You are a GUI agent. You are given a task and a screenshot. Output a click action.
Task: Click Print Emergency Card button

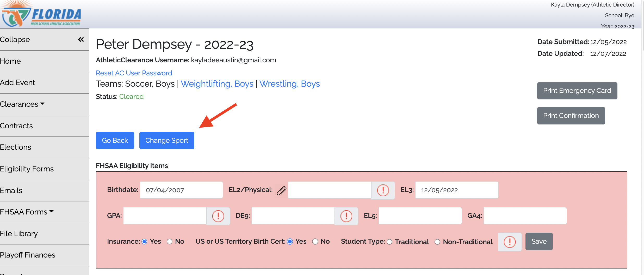click(x=577, y=91)
